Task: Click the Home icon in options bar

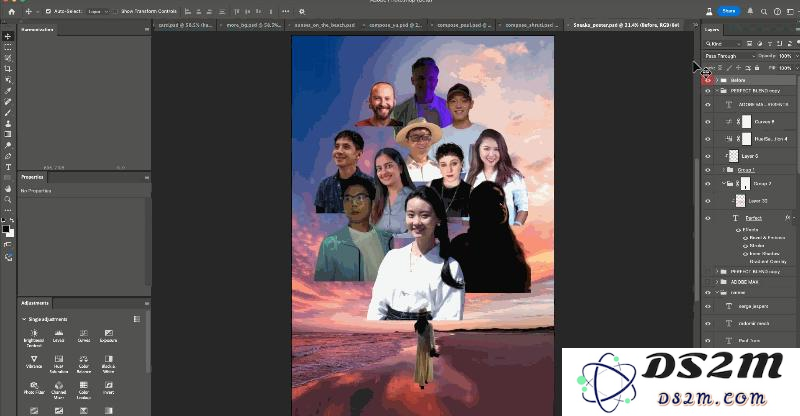Action: [x=11, y=11]
